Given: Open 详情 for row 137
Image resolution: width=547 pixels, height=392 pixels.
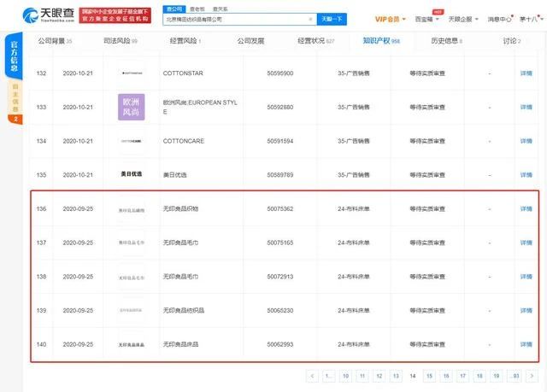Looking at the screenshot, I should pyautogui.click(x=526, y=243).
